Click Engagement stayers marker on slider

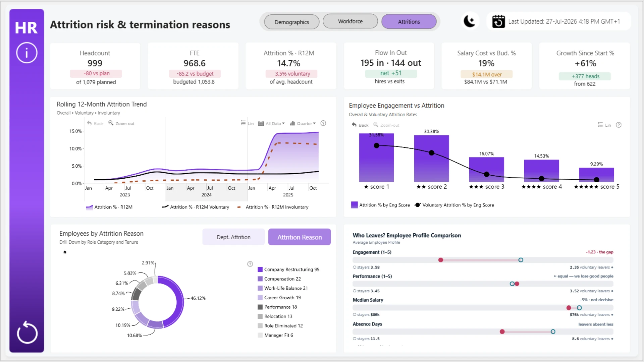coord(521,260)
